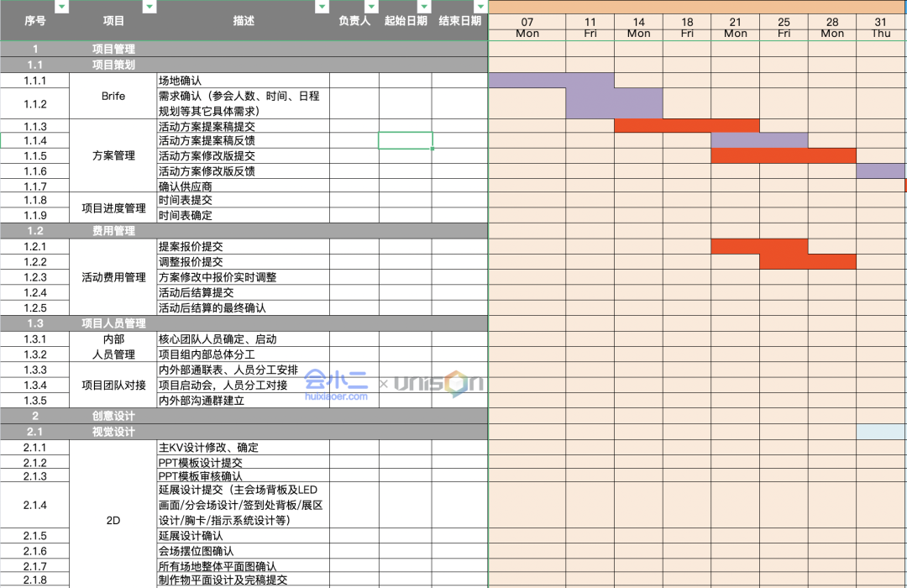Viewport: 907px width, 588px height.
Task: Click the 创意设计 section header row
Action: (244, 416)
